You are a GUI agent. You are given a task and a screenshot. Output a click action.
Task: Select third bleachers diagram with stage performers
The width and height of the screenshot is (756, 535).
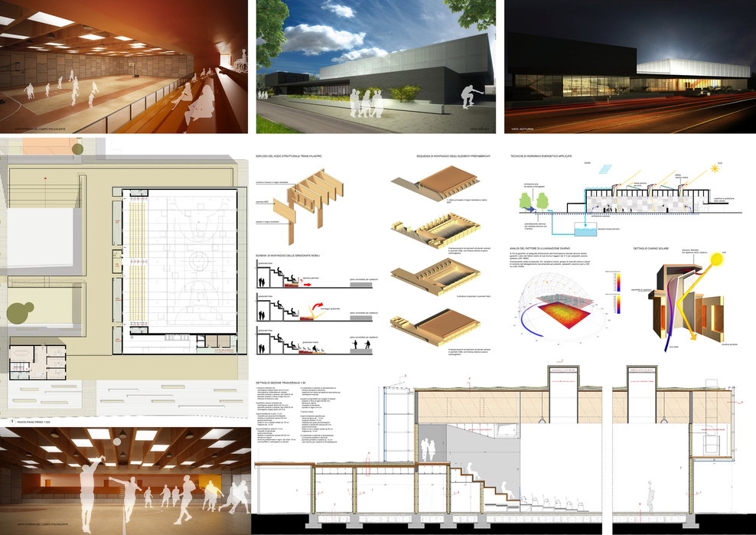coord(317,341)
